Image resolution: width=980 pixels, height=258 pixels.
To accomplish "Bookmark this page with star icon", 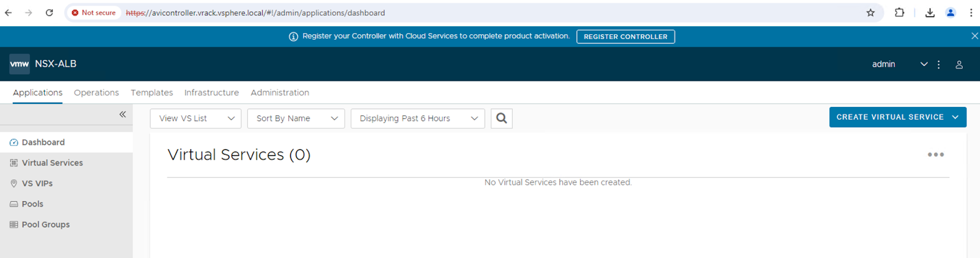I will (870, 12).
